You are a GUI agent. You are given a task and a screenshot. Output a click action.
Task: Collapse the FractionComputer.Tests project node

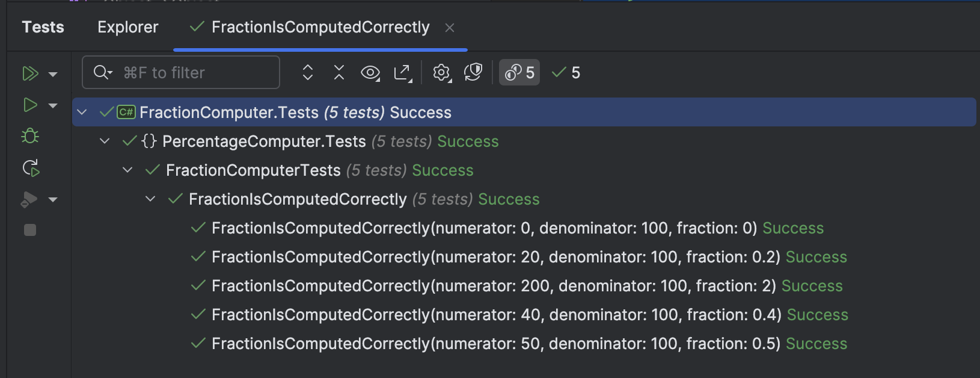point(82,113)
